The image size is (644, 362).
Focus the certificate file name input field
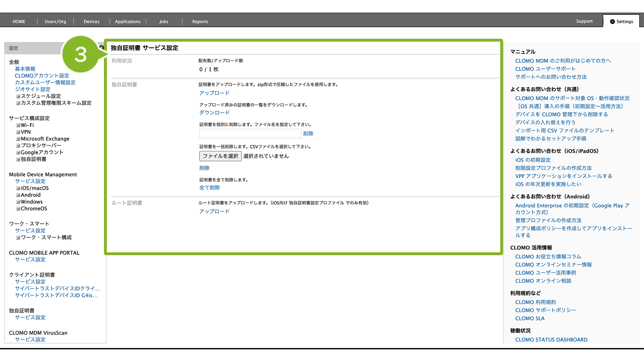point(250,134)
